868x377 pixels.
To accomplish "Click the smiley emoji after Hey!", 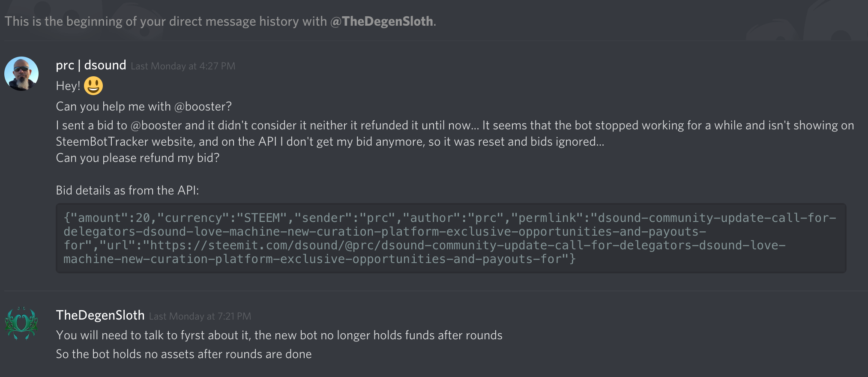I will pyautogui.click(x=93, y=86).
